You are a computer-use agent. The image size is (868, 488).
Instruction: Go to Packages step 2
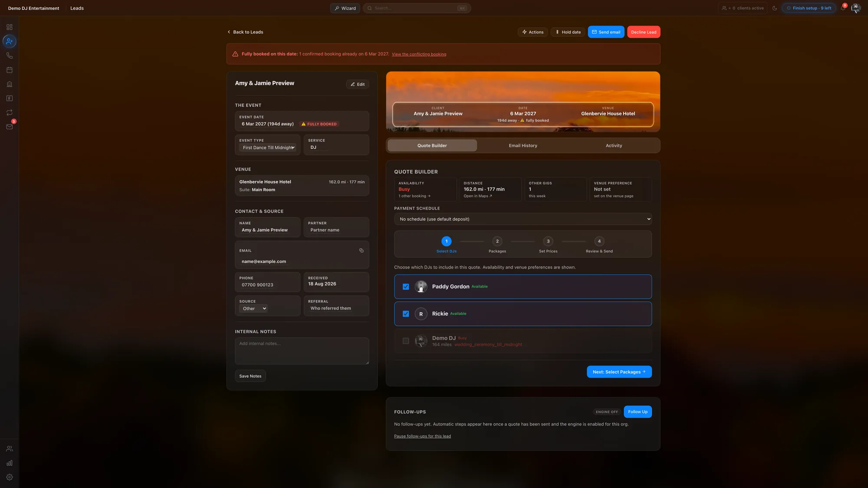497,245
